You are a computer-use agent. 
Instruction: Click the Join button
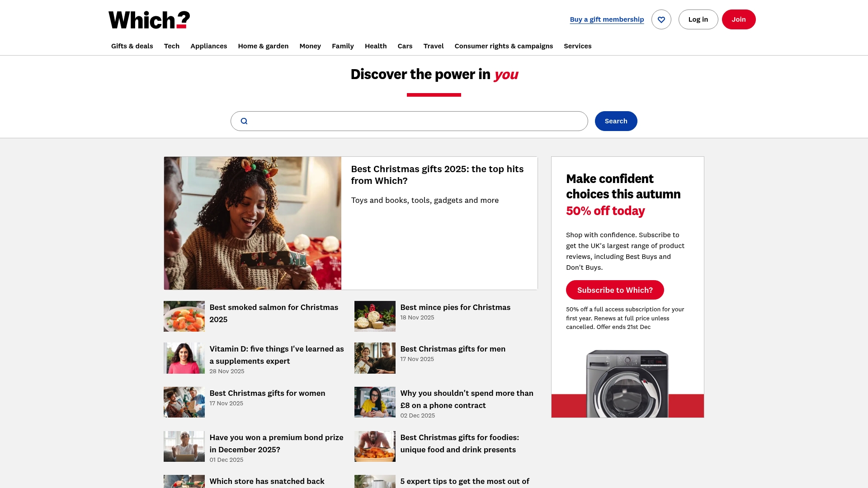[739, 19]
